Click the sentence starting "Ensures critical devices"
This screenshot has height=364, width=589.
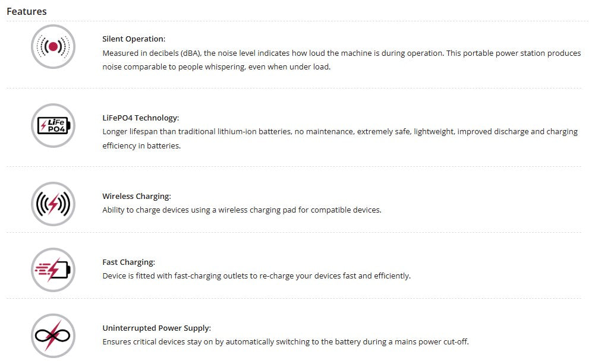[x=285, y=342]
